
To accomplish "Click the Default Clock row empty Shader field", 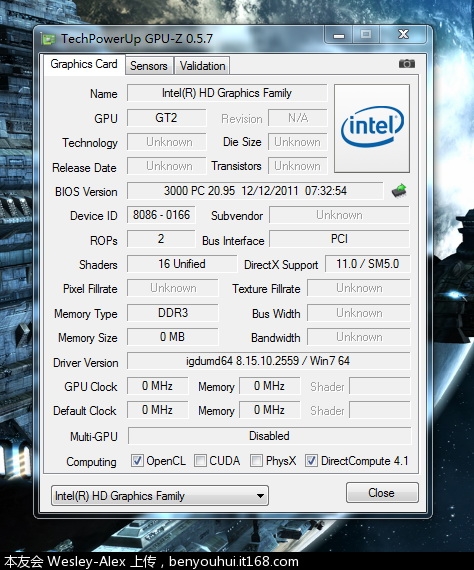I will tap(380, 410).
